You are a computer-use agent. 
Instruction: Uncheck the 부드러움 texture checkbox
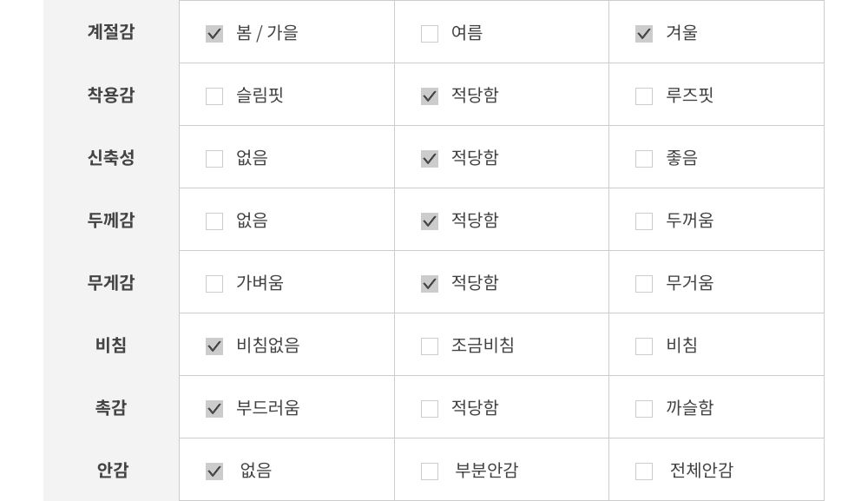click(x=214, y=409)
